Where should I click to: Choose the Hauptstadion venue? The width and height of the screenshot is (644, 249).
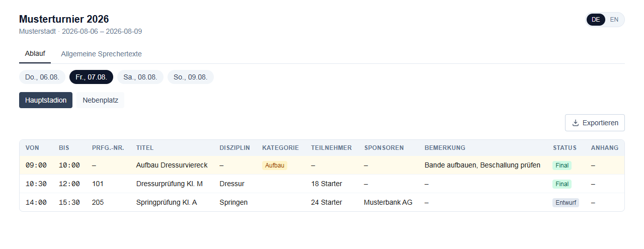(46, 100)
